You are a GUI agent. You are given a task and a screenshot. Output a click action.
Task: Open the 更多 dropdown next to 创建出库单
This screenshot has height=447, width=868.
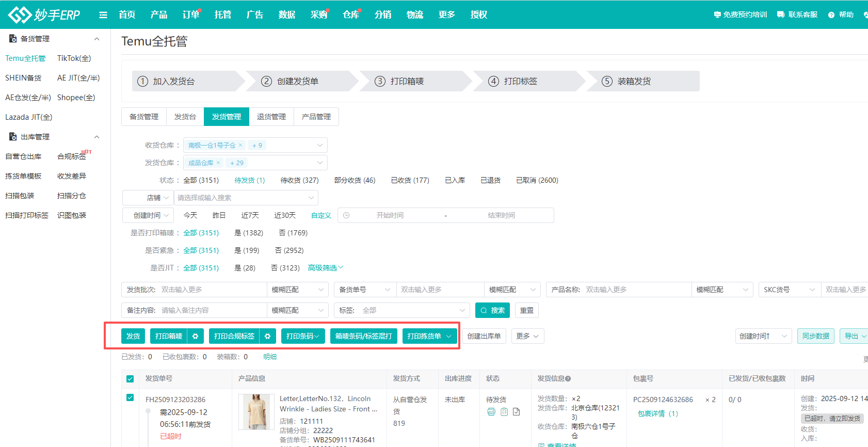(527, 336)
